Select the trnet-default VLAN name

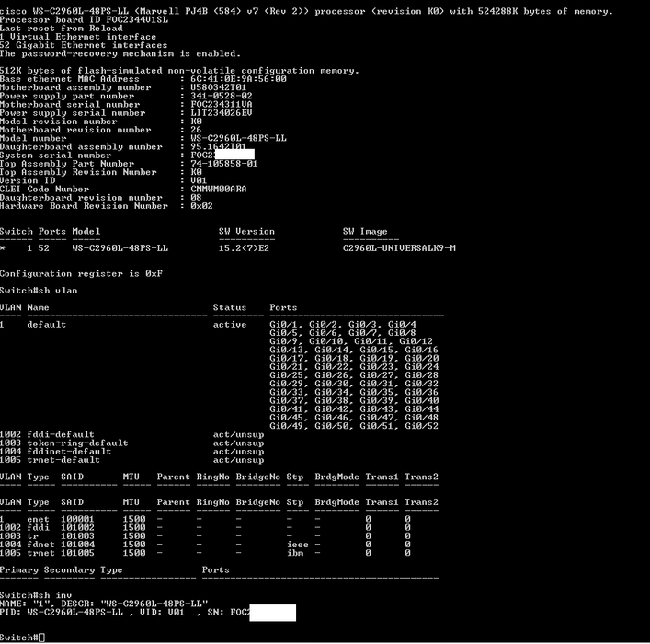63,460
